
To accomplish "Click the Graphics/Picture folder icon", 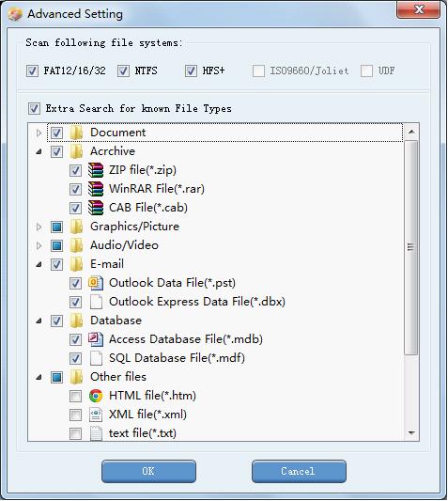I will 77,227.
